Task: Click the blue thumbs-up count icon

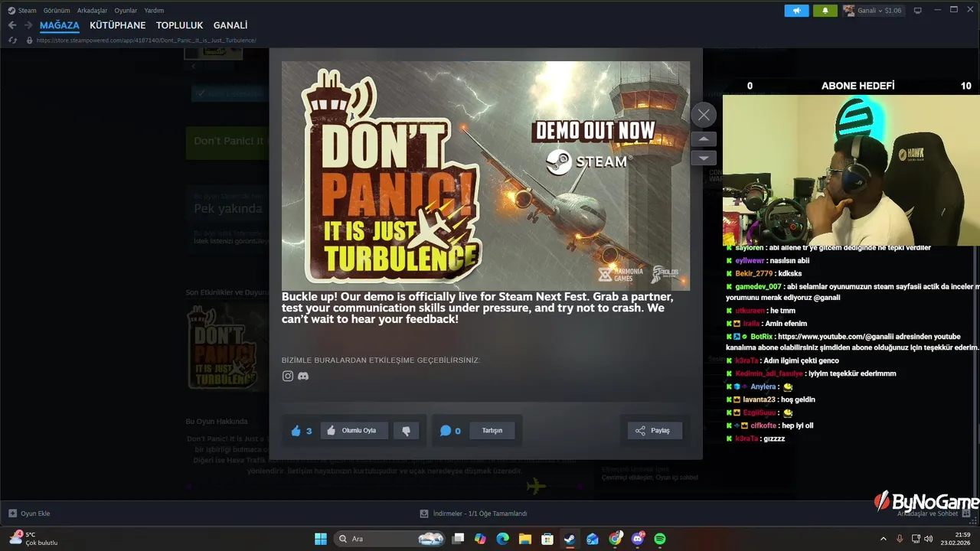Action: 296,431
